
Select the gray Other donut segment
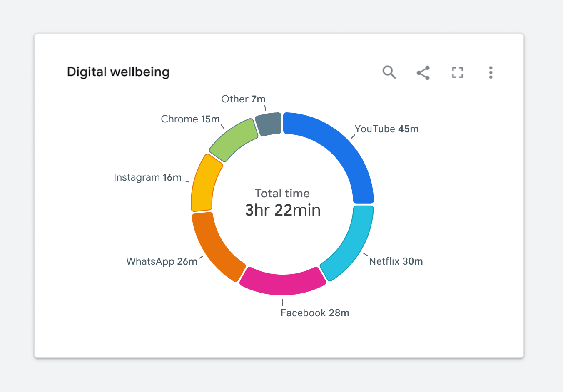269,124
